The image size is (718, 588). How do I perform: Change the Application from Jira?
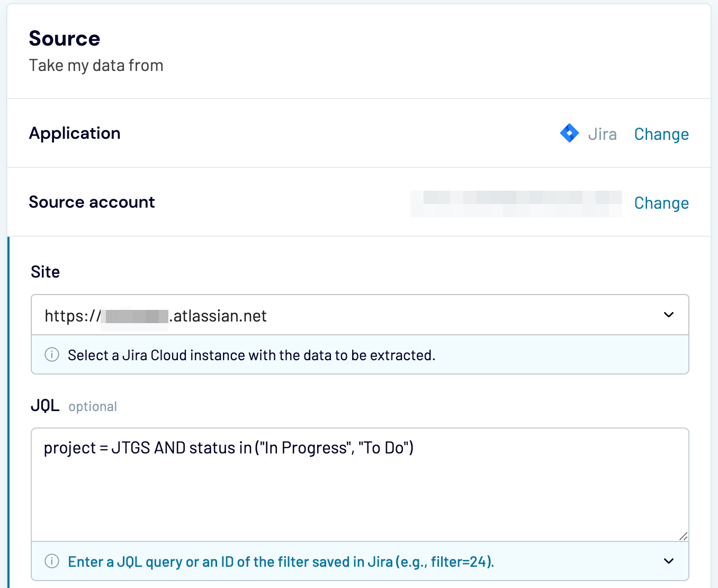(661, 135)
